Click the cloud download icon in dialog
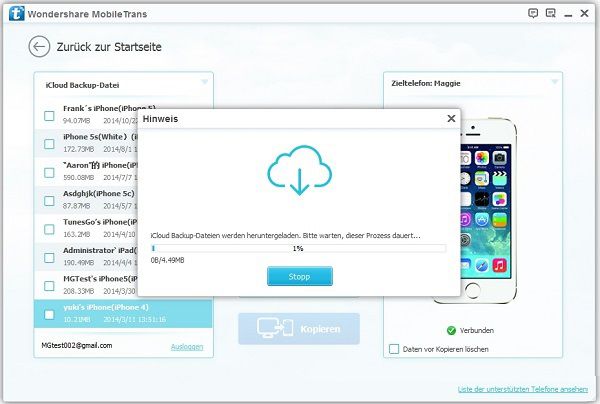 (x=299, y=170)
